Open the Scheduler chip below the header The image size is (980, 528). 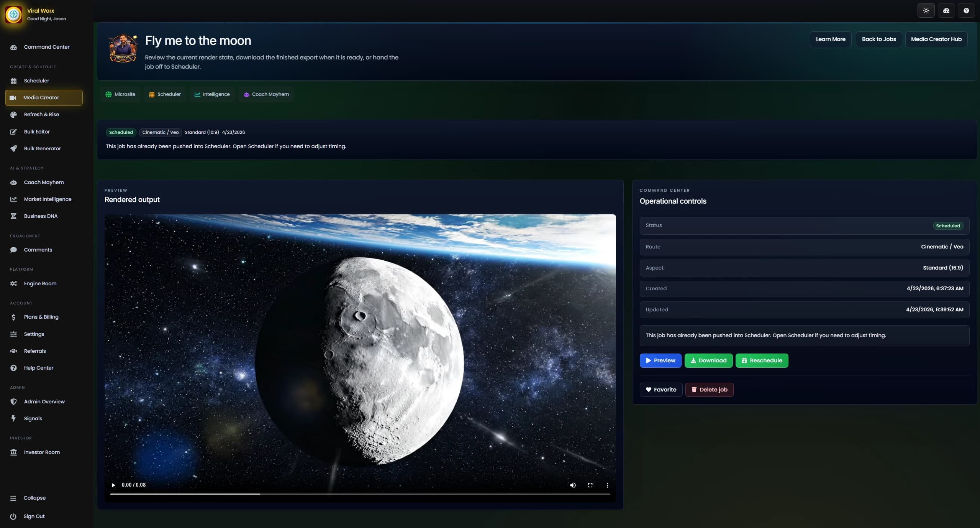point(165,94)
